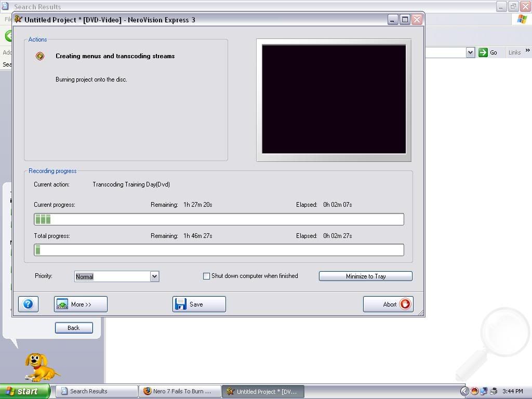The width and height of the screenshot is (532, 399).
Task: Click current elapsed time '0h 02m 07s'
Action: point(338,205)
